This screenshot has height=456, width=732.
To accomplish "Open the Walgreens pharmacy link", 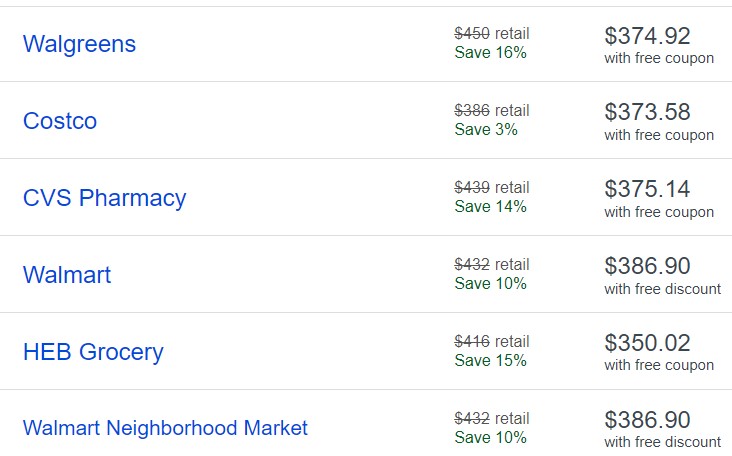I will point(79,44).
